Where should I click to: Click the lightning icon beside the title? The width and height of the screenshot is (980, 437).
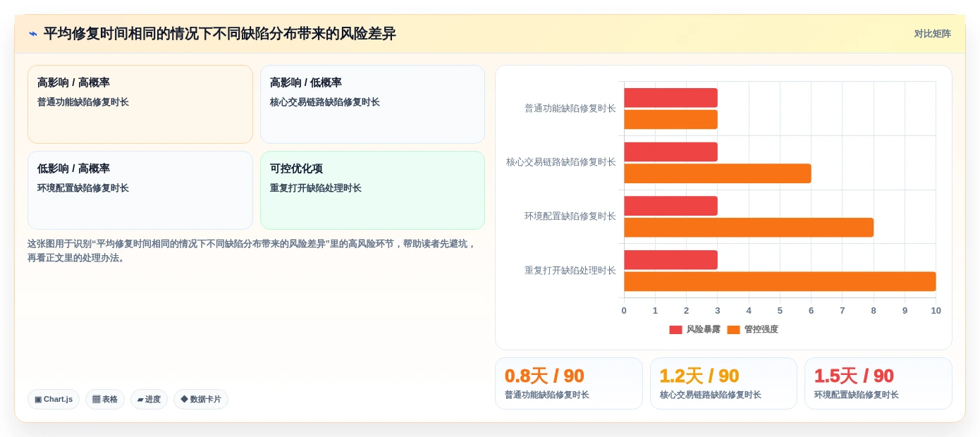coord(33,34)
